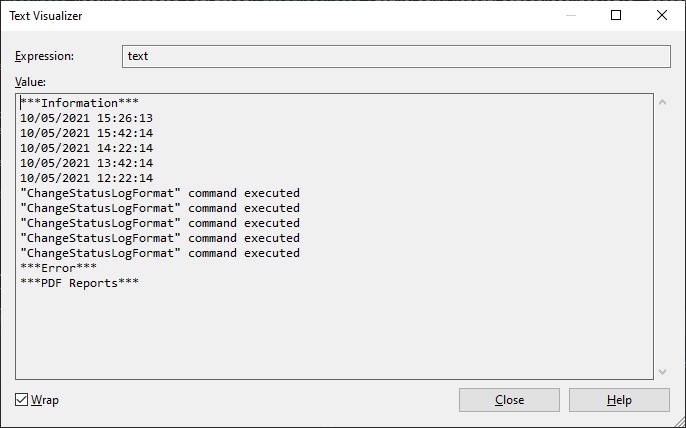Maximize the Text Visualizer window
Image resolution: width=686 pixels, height=428 pixels.
616,15
